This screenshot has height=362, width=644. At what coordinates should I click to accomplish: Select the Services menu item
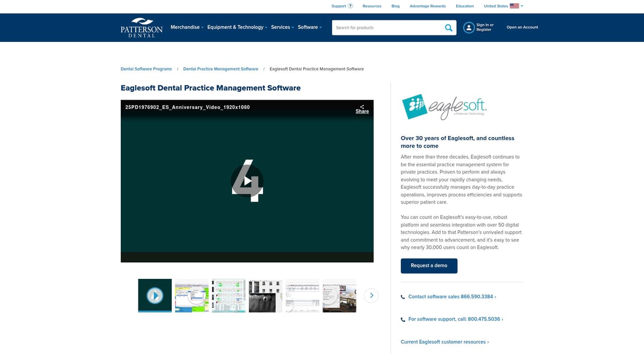tap(282, 27)
